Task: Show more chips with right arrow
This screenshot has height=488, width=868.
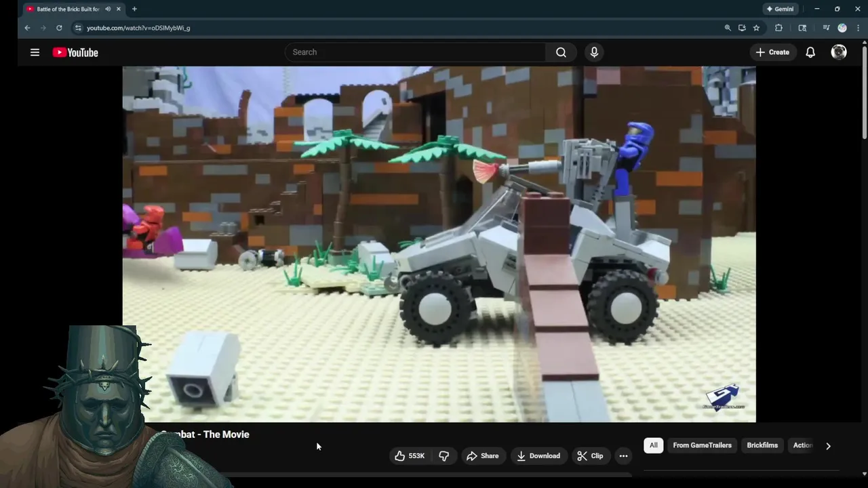Action: 828,445
